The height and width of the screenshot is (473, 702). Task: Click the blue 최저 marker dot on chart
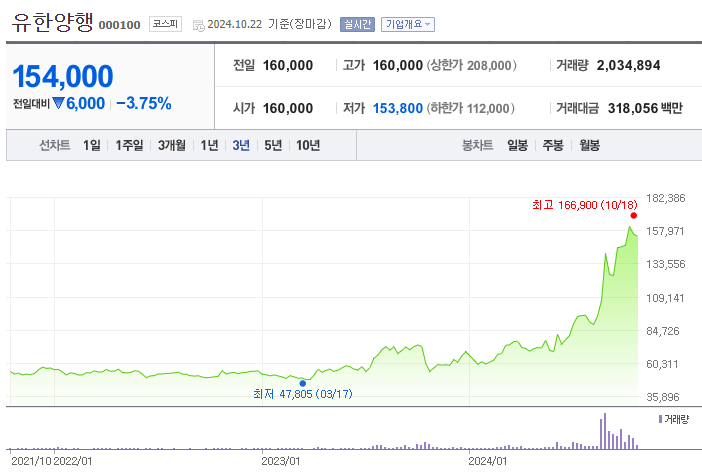[303, 384]
